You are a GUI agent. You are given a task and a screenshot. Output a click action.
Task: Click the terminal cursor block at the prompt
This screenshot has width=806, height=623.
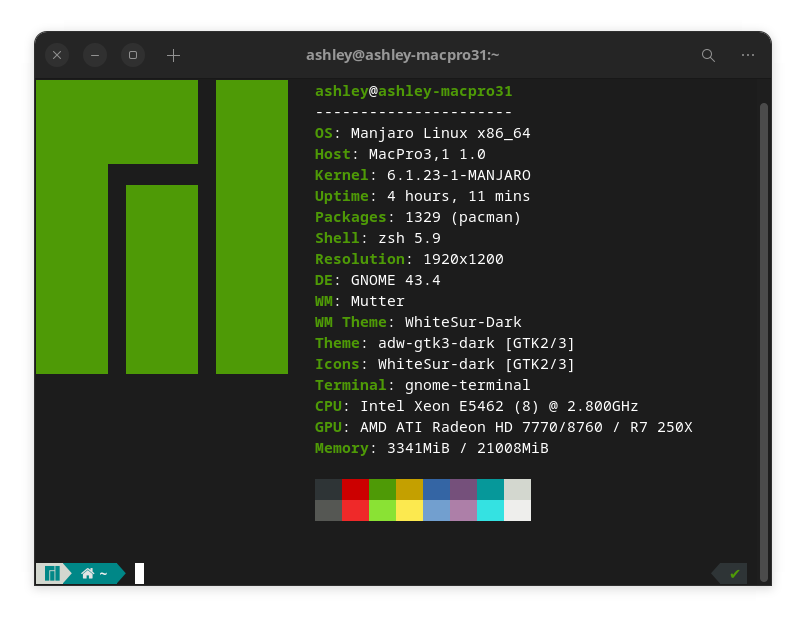click(139, 574)
